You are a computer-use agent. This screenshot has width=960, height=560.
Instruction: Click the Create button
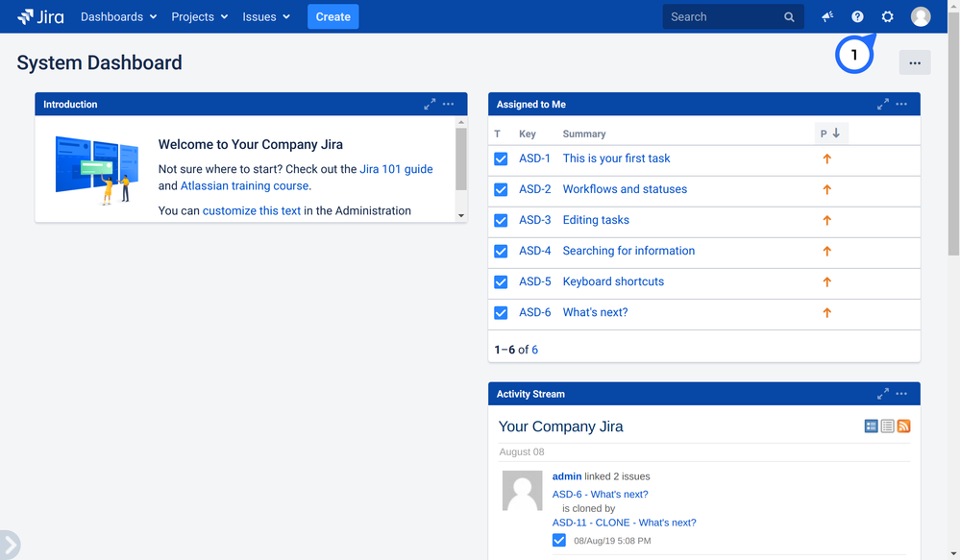click(x=333, y=16)
